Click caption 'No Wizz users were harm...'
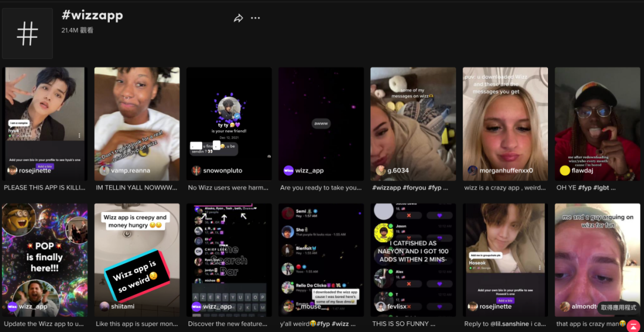644x332 pixels. coord(228,187)
